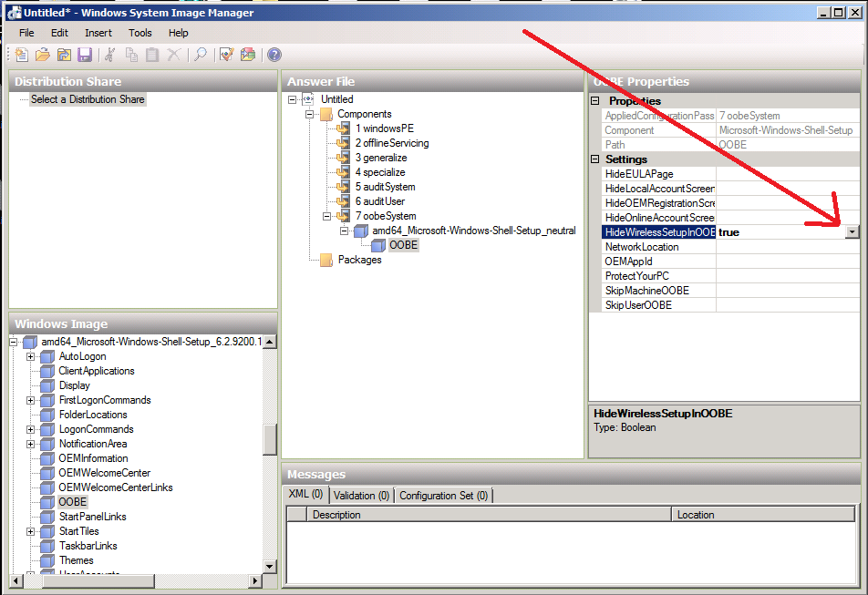Open the Insert menu
Image resolution: width=868 pixels, height=595 pixels.
98,33
